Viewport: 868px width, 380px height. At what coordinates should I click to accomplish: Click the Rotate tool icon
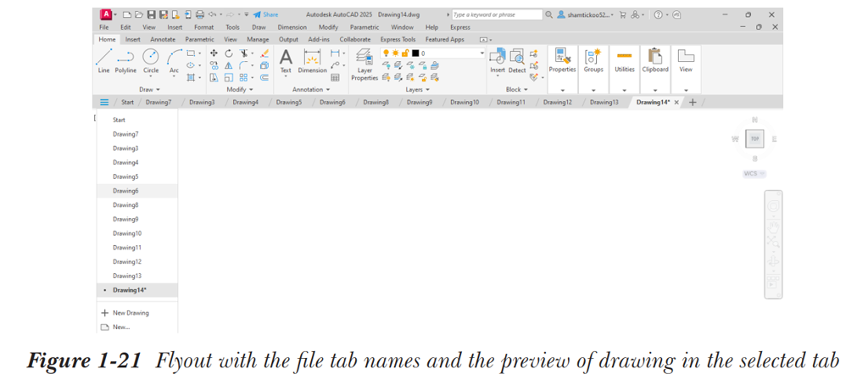point(229,53)
